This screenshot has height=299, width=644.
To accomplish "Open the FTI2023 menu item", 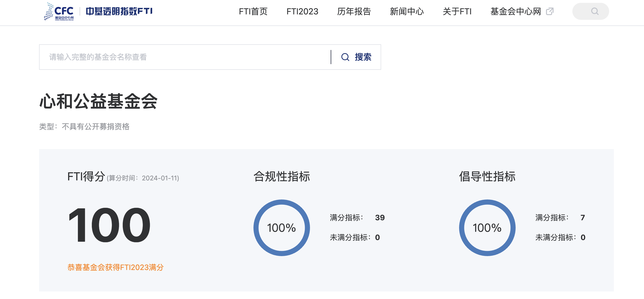I will (x=302, y=12).
